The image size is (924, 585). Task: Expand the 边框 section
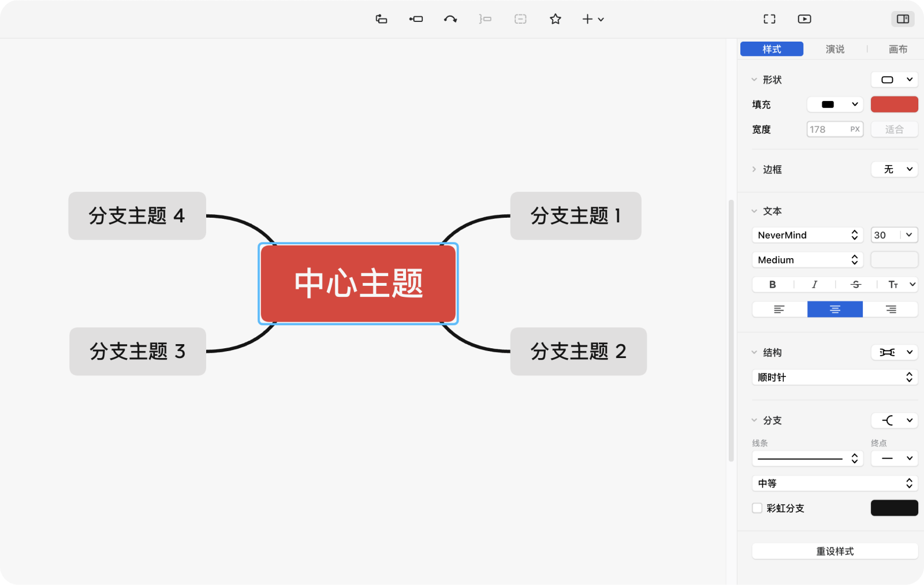754,169
